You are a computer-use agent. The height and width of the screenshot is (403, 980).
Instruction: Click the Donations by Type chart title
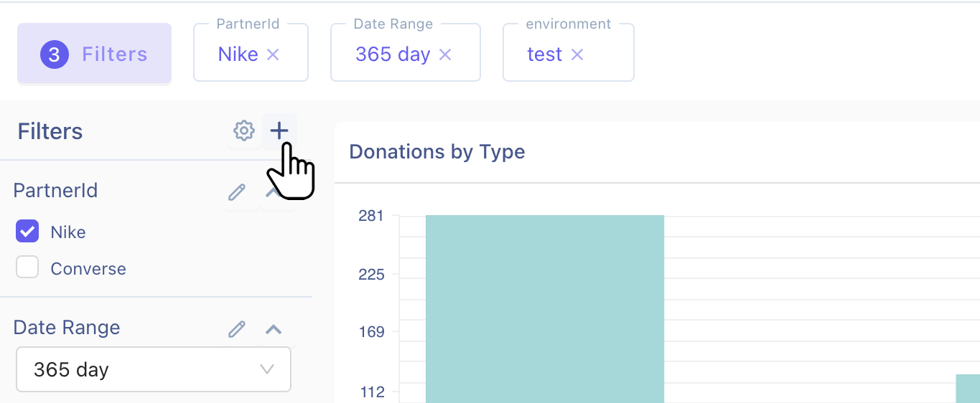click(437, 152)
